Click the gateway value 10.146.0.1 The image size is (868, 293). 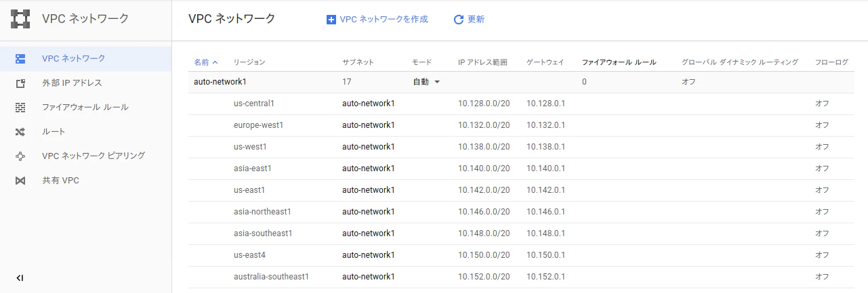pyautogui.click(x=546, y=212)
